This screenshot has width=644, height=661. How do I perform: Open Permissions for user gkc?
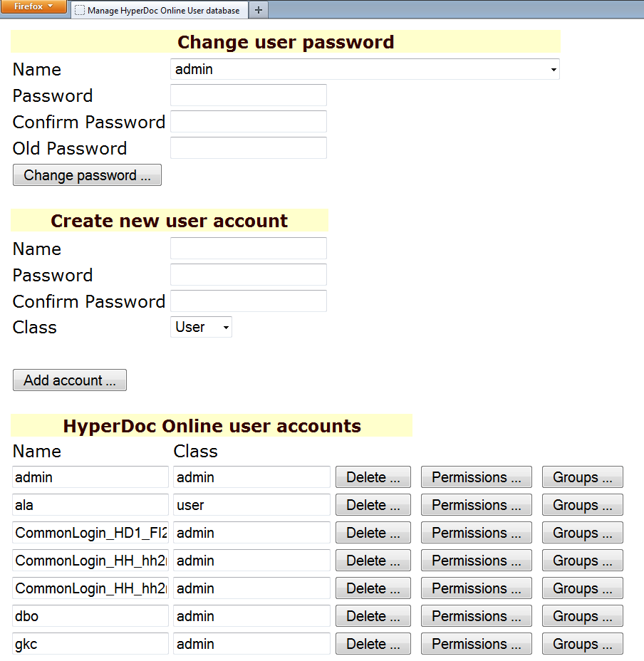[477, 644]
